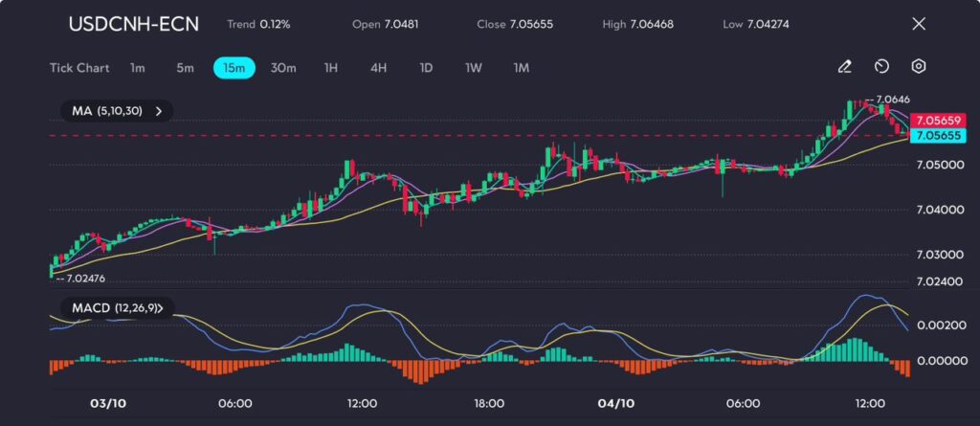This screenshot has height=426, width=980.
Task: Switch to Tick Chart view
Action: click(78, 68)
